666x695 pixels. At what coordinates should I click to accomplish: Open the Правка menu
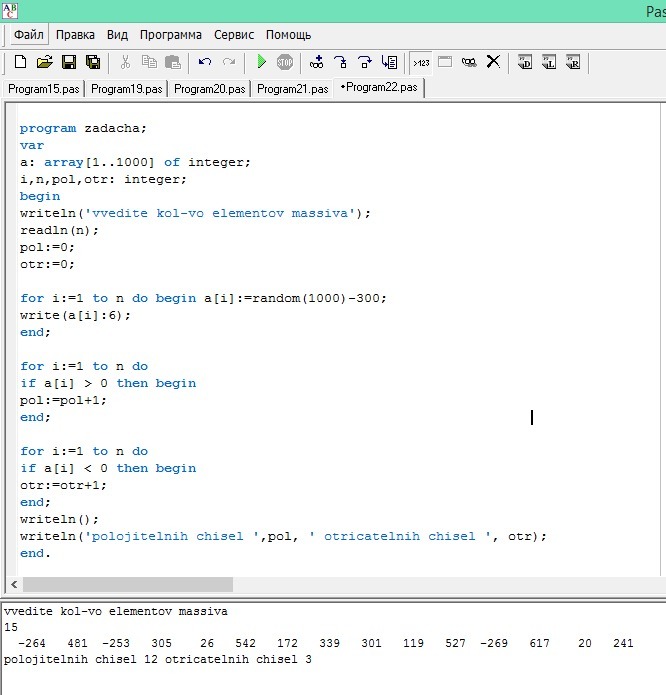click(75, 34)
